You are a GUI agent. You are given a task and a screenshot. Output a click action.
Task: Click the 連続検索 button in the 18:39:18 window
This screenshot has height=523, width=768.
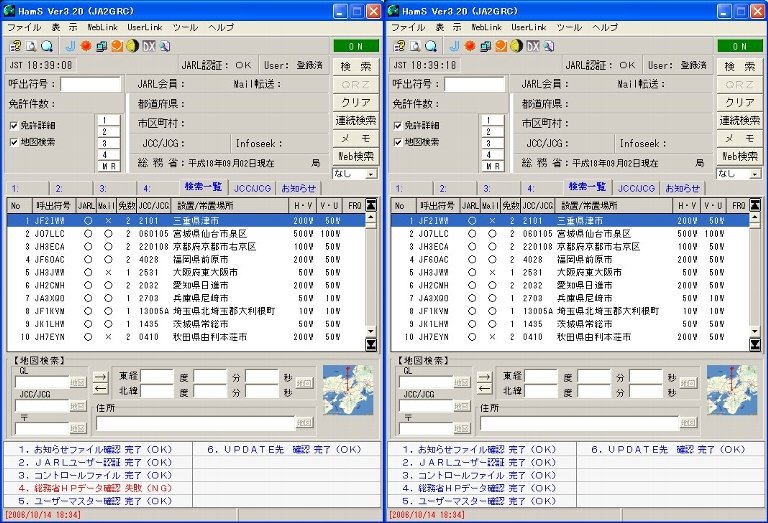click(x=740, y=120)
